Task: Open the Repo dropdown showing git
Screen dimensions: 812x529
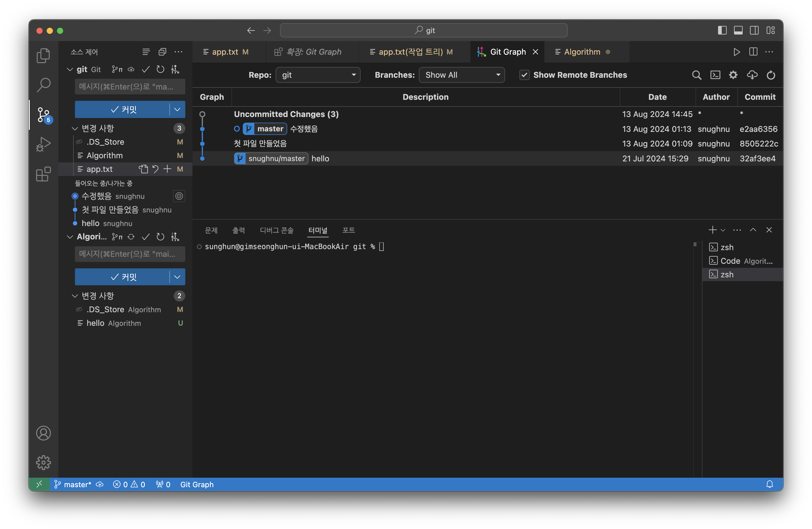Action: [x=318, y=75]
